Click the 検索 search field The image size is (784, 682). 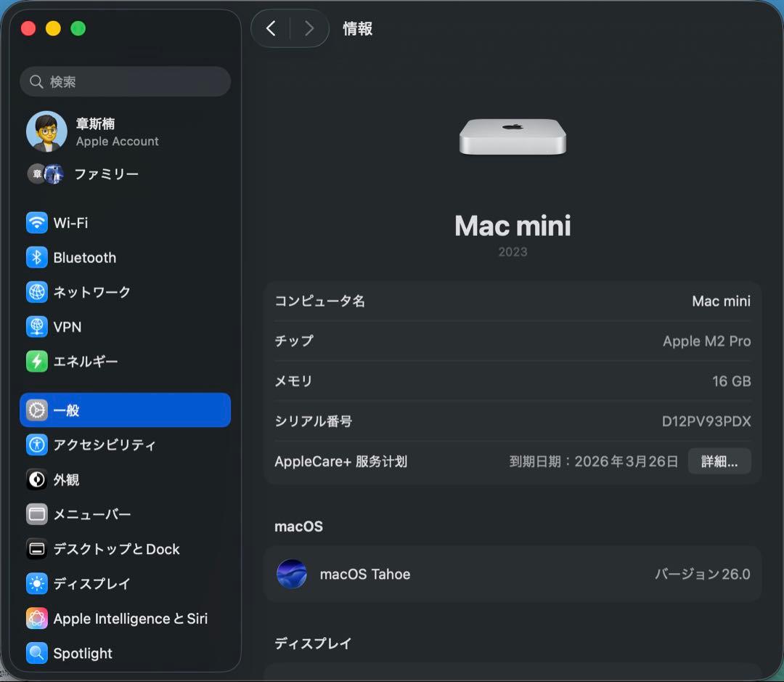click(x=125, y=81)
